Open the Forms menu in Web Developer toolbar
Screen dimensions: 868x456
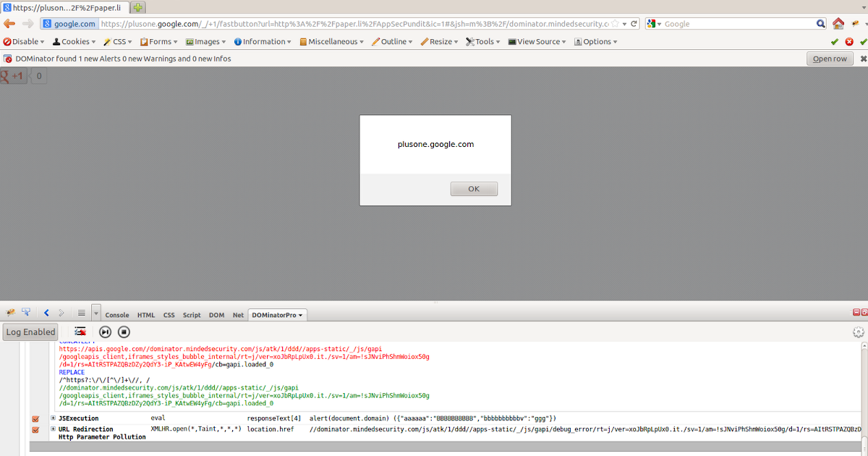[x=160, y=42]
